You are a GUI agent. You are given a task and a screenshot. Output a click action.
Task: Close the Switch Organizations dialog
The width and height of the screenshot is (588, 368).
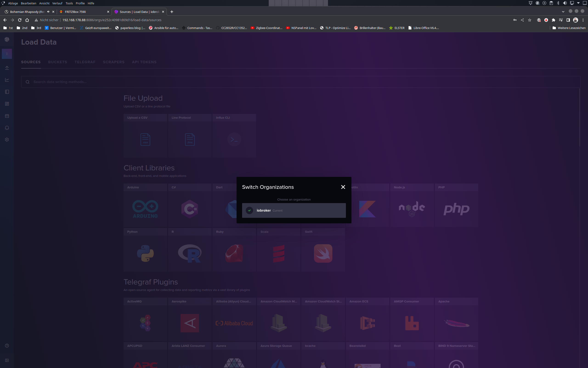(x=343, y=187)
